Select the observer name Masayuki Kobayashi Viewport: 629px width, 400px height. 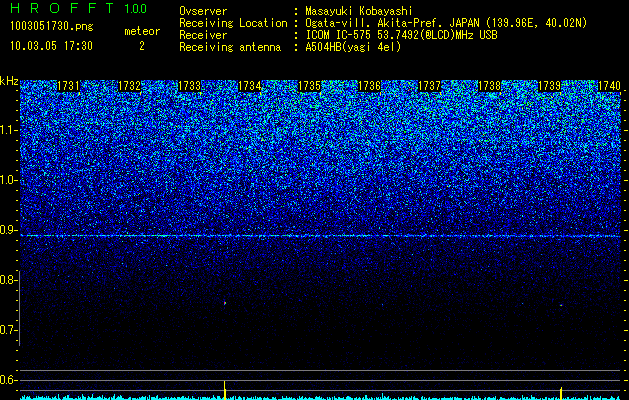(x=358, y=11)
